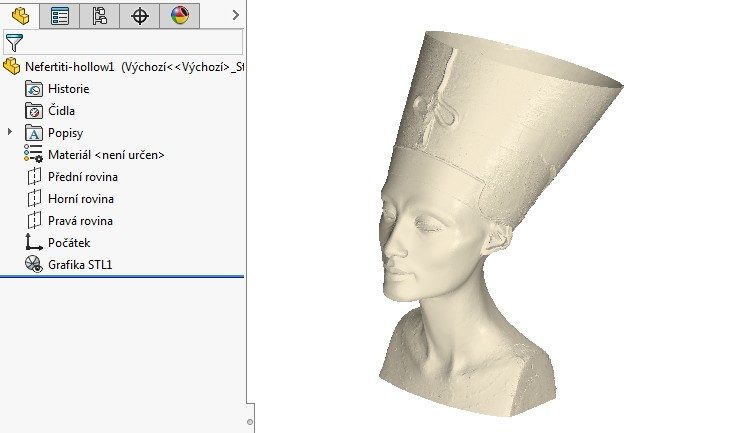Click the Pravá rovina plane icon

(34, 221)
